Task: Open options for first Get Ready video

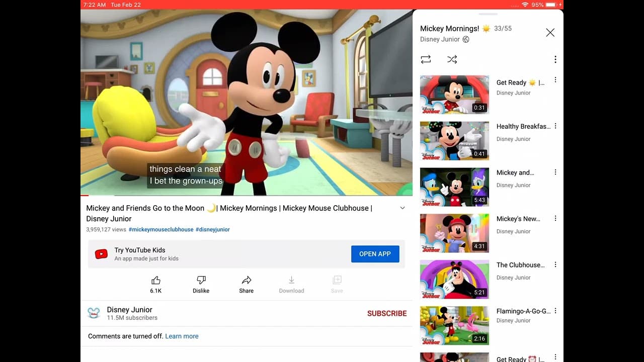Action: click(x=555, y=80)
